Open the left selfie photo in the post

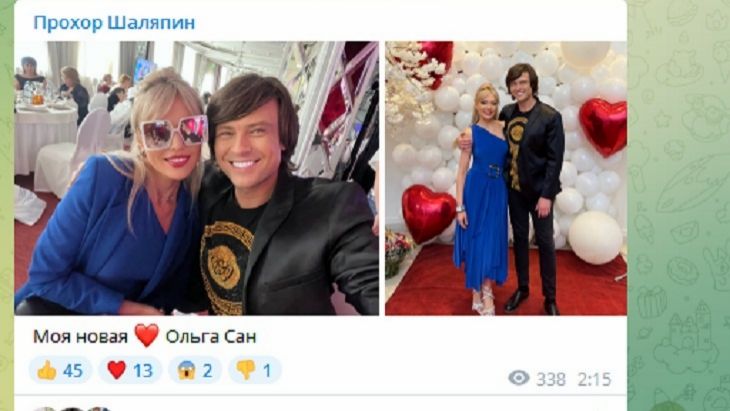tap(196, 178)
